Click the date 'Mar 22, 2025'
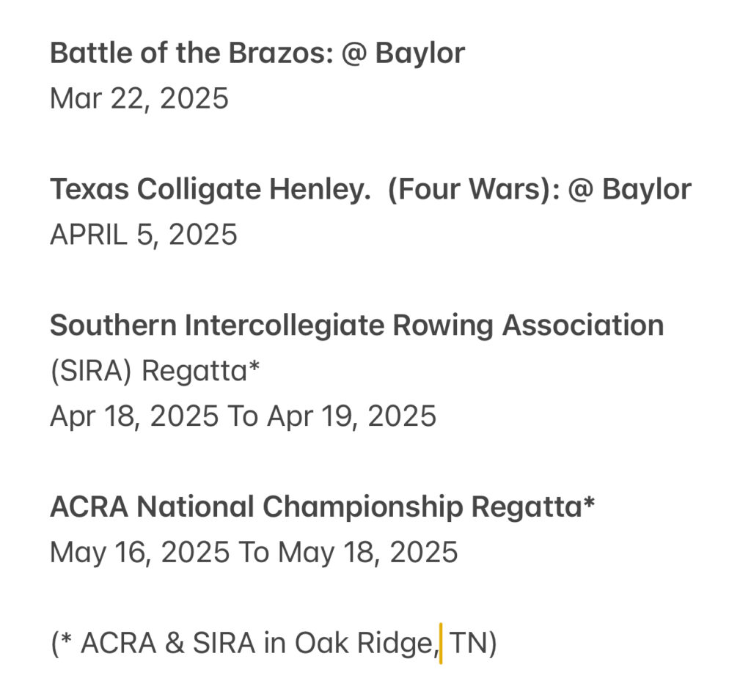 pyautogui.click(x=139, y=99)
